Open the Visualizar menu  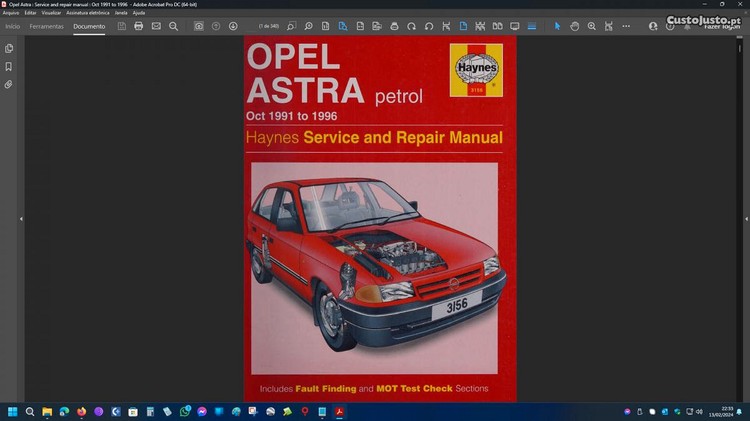(51, 13)
